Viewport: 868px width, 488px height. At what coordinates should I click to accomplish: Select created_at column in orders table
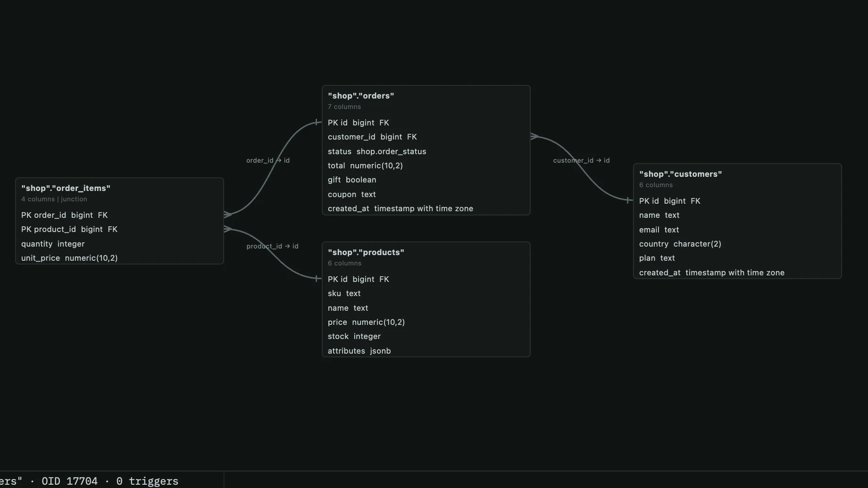tap(426, 208)
